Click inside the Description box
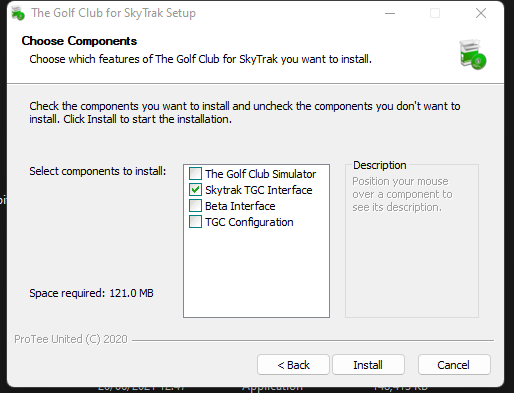This screenshot has width=514, height=393. 412,260
